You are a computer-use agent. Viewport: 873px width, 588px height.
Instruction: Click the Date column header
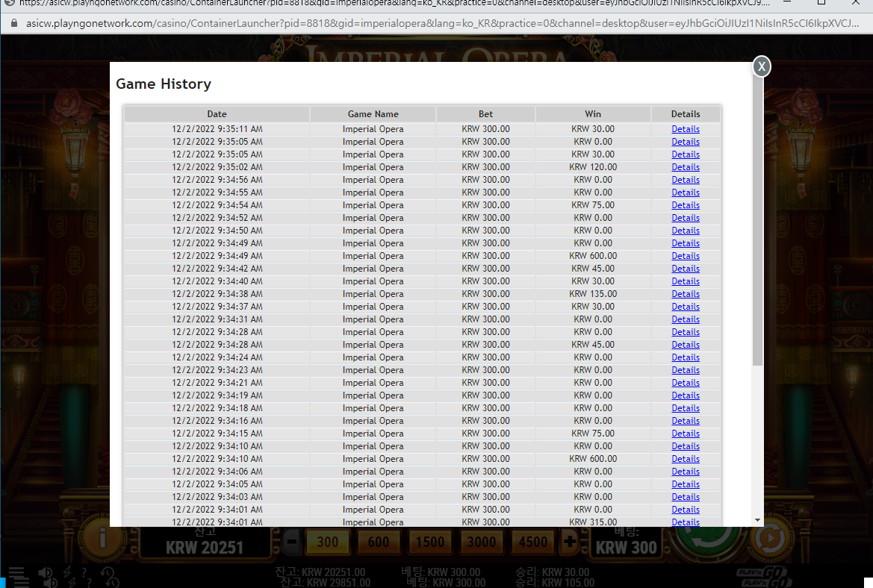217,114
